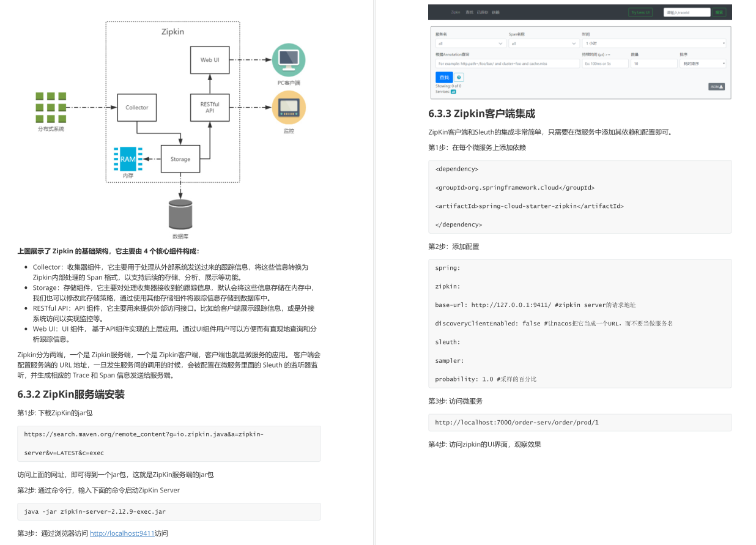
Task: Click the bold '上图展示了 Zipkin 的基础架构' sentence
Action: coord(108,251)
